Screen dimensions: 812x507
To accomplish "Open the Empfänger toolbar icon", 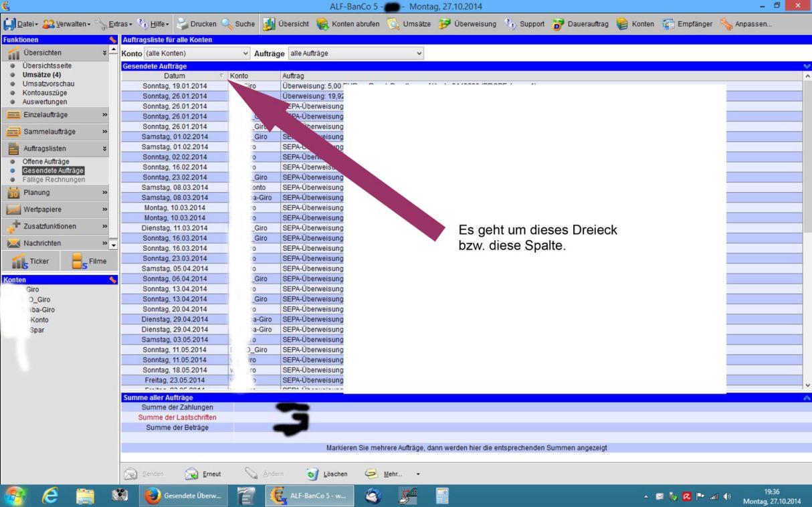I will click(668, 24).
